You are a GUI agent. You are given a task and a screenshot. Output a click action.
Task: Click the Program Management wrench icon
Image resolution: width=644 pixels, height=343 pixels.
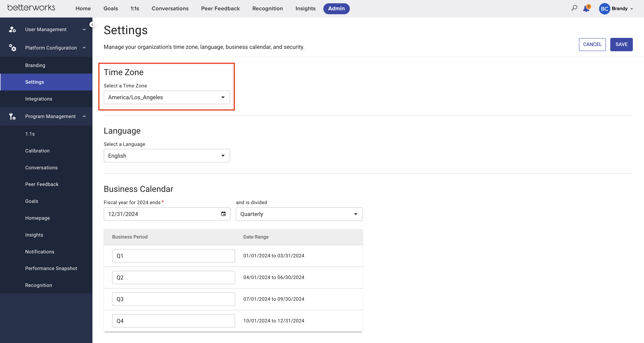[12, 116]
